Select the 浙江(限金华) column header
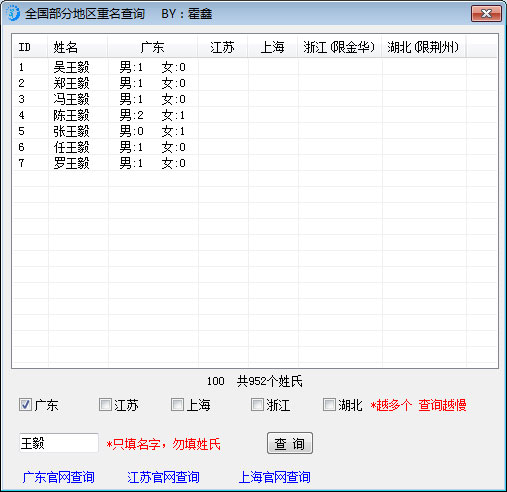Viewport: 507px width, 492px height. [x=339, y=47]
